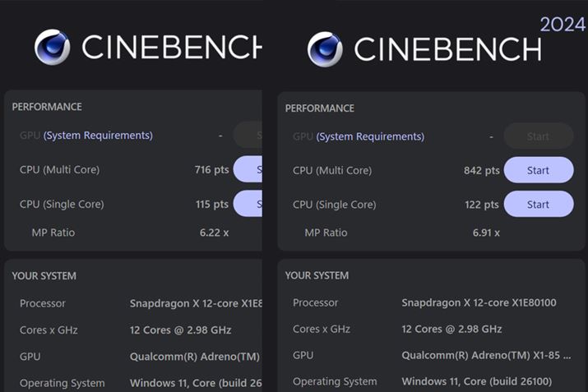This screenshot has width=588, height=392.
Task: Select the 115 pts Single Core score
Action: point(211,204)
